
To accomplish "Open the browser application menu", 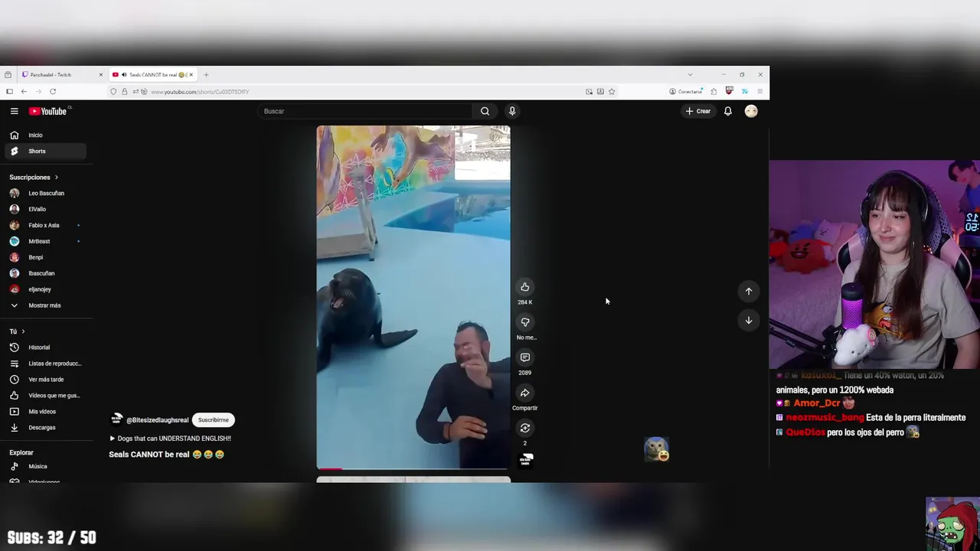I will tap(759, 91).
